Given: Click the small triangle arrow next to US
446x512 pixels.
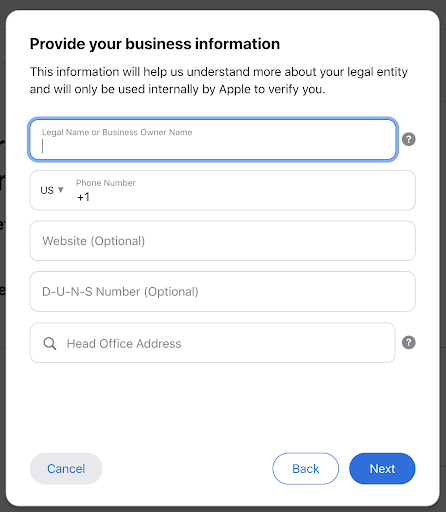Looking at the screenshot, I should point(61,190).
